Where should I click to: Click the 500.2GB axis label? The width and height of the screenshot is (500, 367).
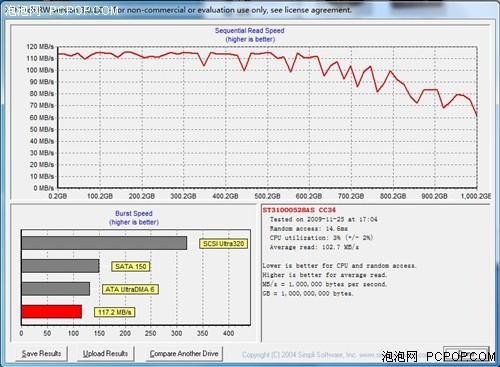tap(267, 196)
